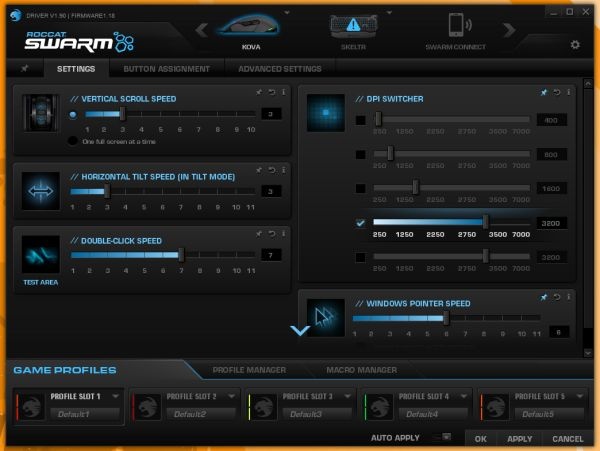Show info for Windows Pointer Speed
The image size is (600, 451).
pyautogui.click(x=569, y=297)
